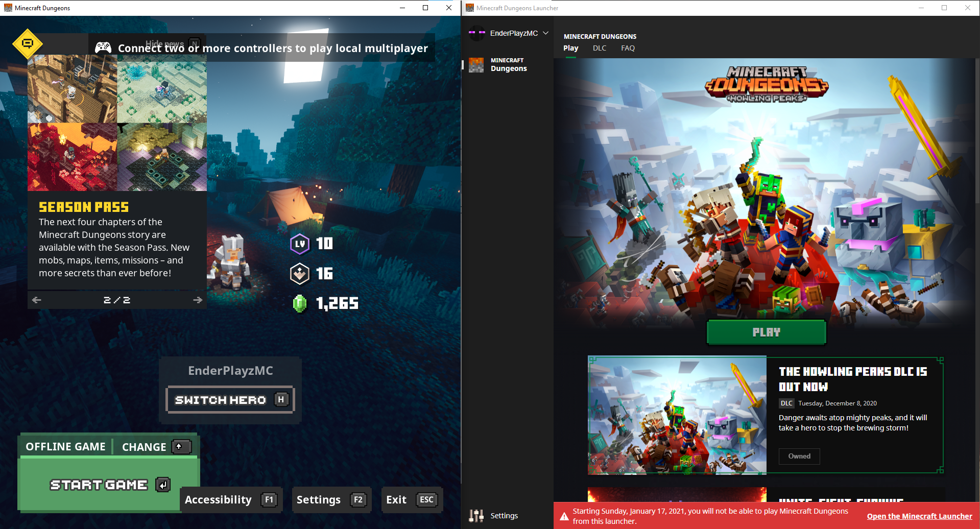Click the EnderPlayzMC enderman avatar in launcher
The height and width of the screenshot is (529, 980).
(477, 33)
